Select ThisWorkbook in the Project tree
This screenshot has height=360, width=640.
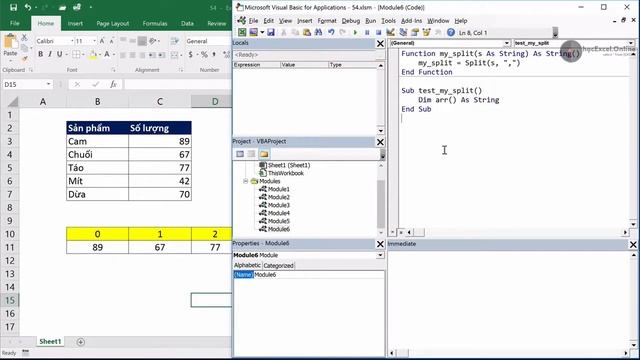286,173
